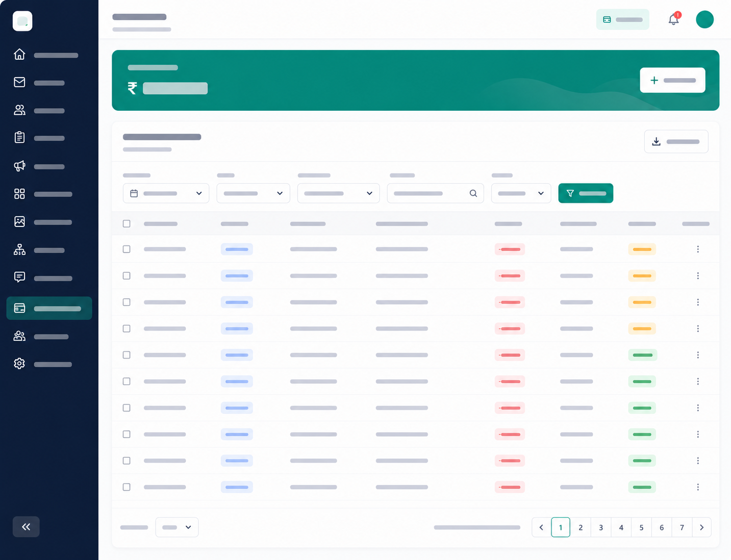This screenshot has width=731, height=560.
Task: Open the org-chart hierarchy icon in the sidebar
Action: click(19, 249)
